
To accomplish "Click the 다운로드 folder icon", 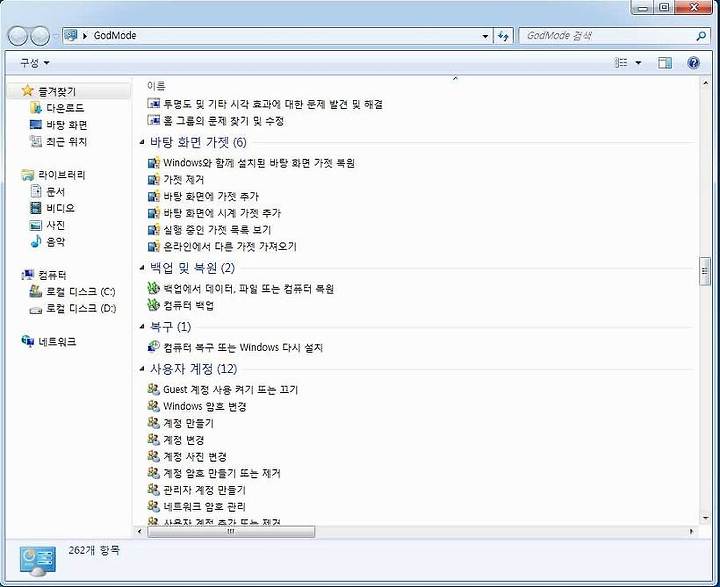I will click(x=35, y=107).
